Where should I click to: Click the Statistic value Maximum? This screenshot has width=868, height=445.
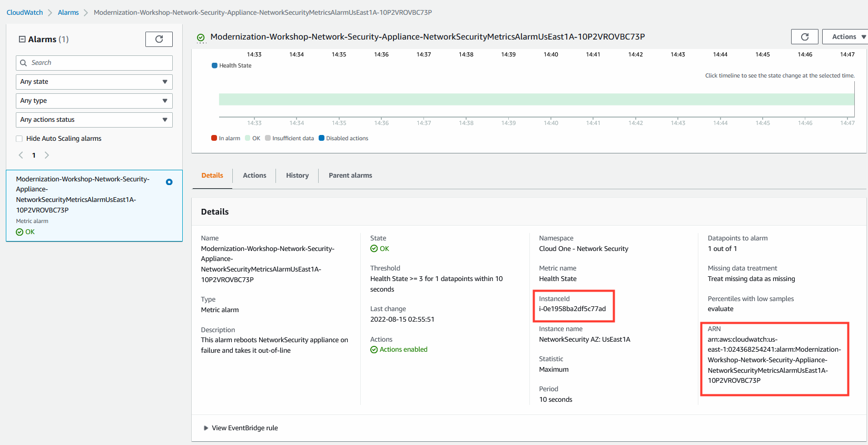click(x=554, y=370)
